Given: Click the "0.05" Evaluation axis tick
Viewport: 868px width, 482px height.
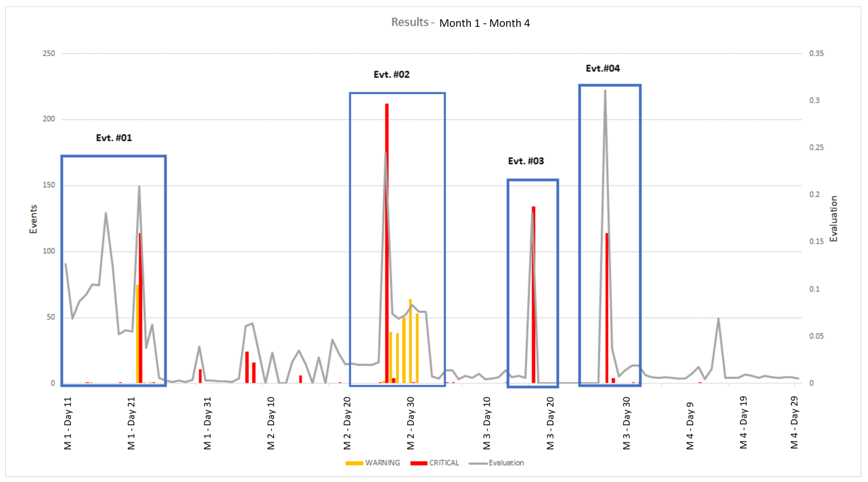Looking at the screenshot, I should pos(816,336).
